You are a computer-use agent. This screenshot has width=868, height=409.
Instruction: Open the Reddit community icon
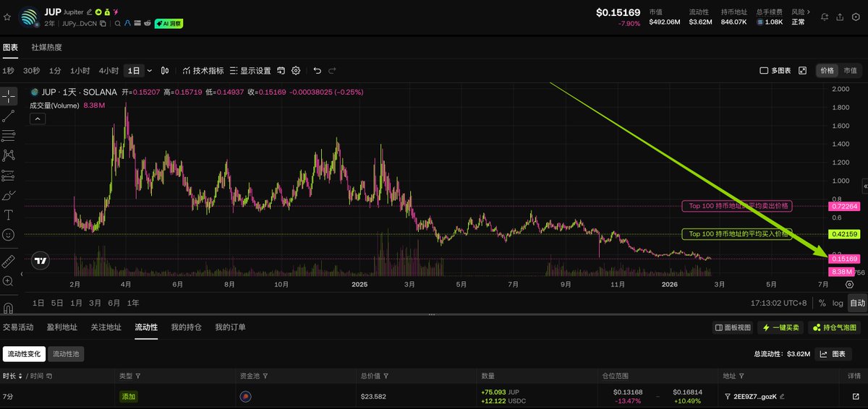pos(148,24)
